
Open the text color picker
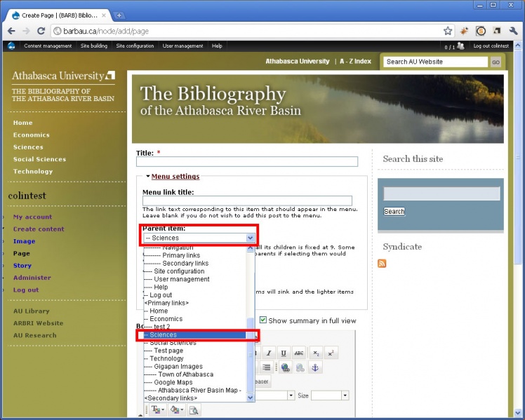[x=158, y=409]
